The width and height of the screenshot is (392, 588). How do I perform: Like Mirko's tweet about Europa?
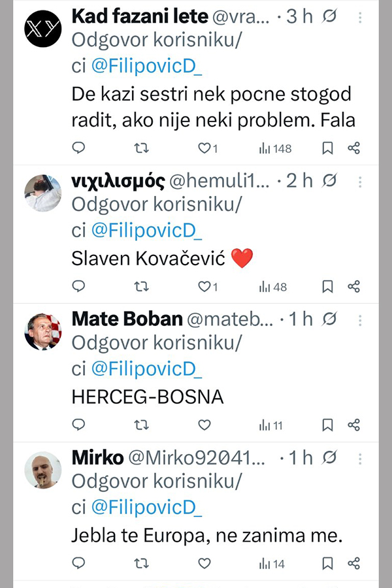(x=204, y=563)
